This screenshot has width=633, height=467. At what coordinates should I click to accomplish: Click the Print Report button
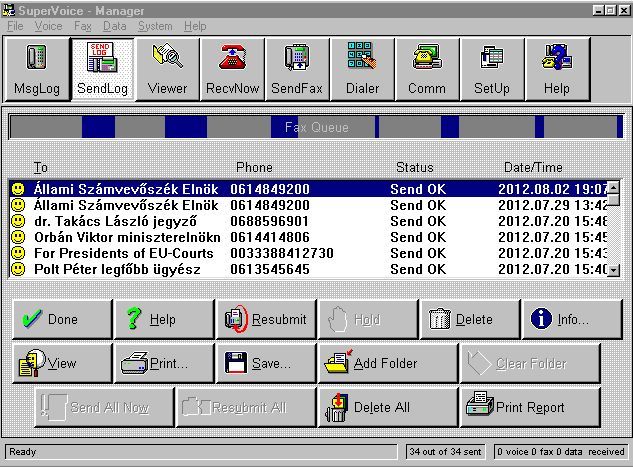(530, 407)
